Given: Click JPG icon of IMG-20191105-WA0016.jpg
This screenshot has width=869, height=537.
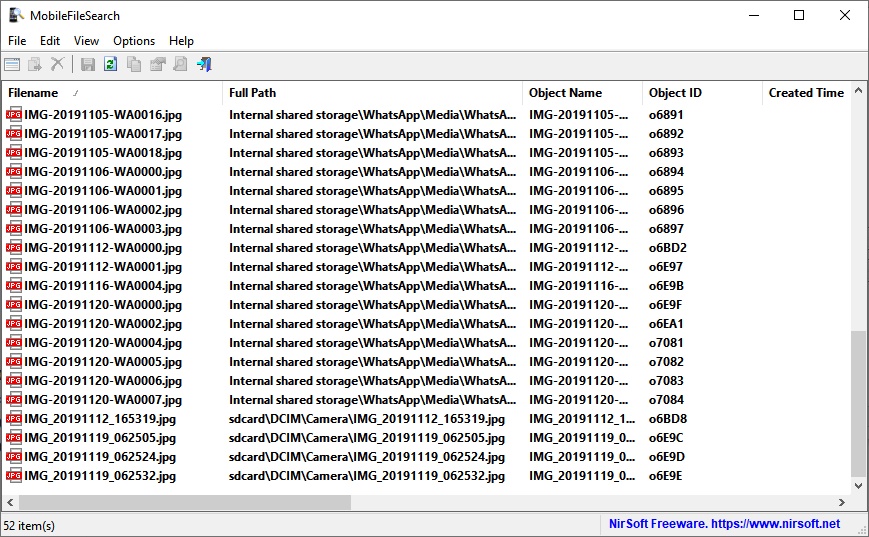Looking at the screenshot, I should [x=14, y=115].
